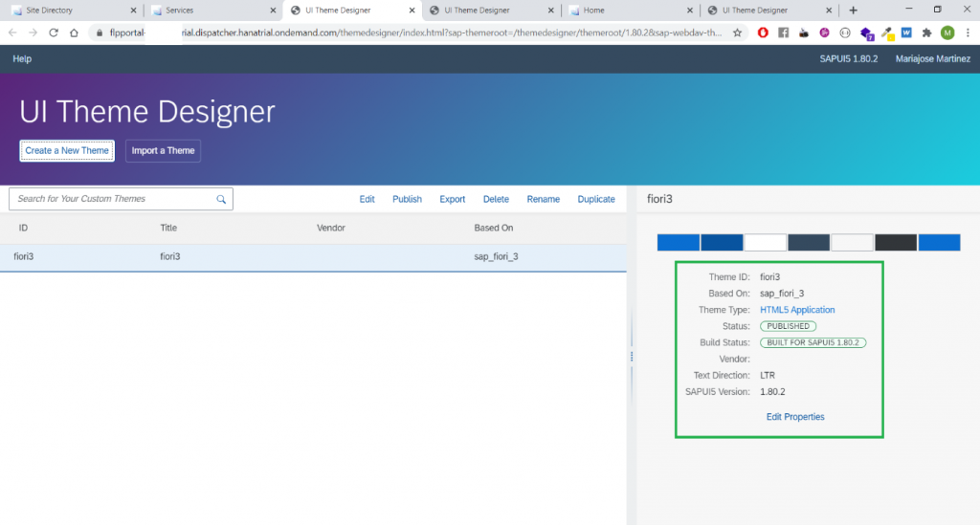Open the green M profile avatar
Image resolution: width=980 pixels, height=525 pixels.
tap(947, 33)
